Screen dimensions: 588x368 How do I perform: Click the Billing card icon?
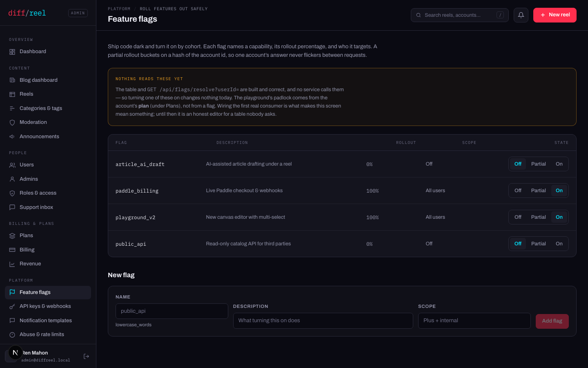pyautogui.click(x=12, y=250)
